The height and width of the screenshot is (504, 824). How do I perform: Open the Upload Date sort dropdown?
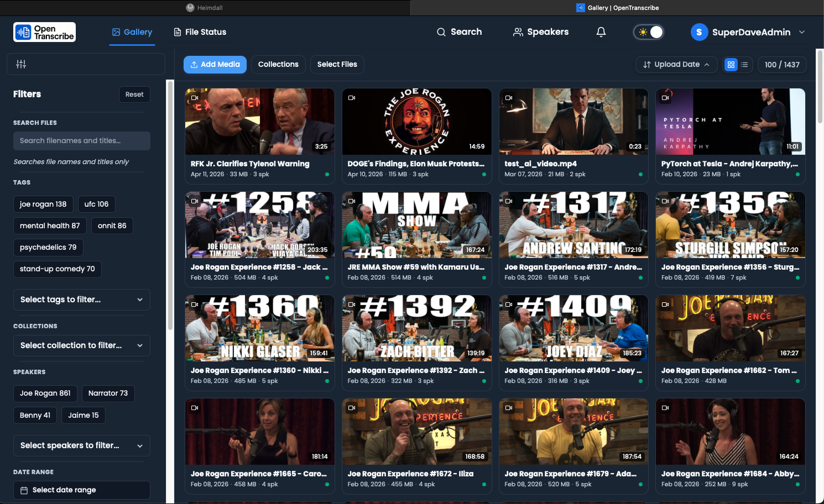click(x=676, y=65)
